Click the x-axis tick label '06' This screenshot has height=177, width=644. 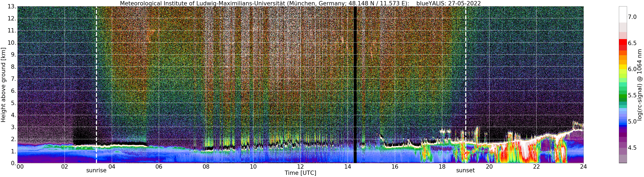159,167
